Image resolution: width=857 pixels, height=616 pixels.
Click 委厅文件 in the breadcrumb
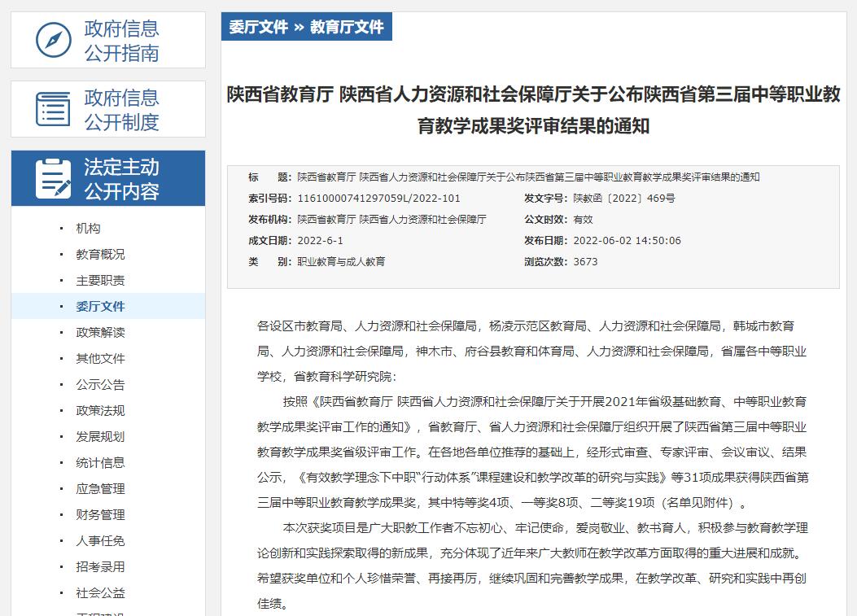[x=259, y=27]
